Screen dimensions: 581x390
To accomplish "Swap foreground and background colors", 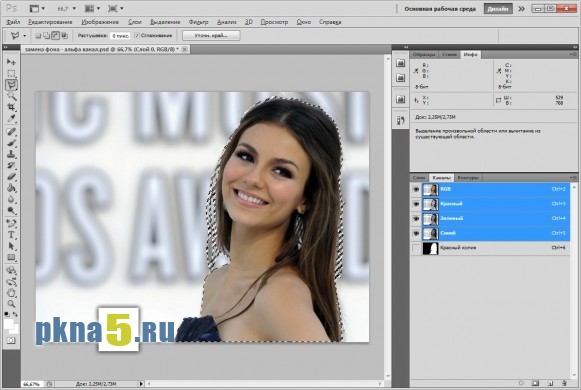I will [x=15, y=314].
